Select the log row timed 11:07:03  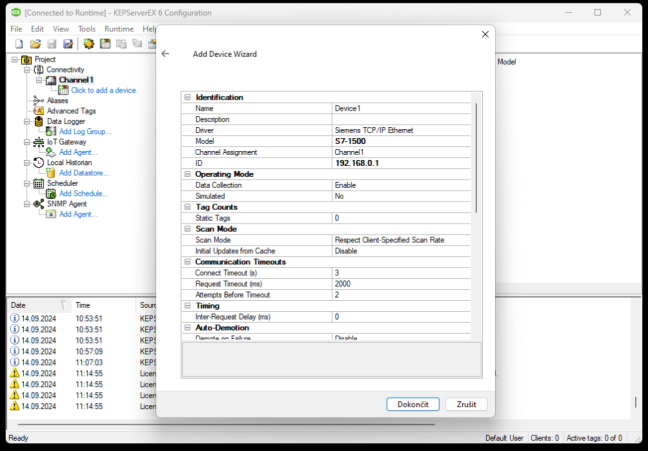coord(83,362)
